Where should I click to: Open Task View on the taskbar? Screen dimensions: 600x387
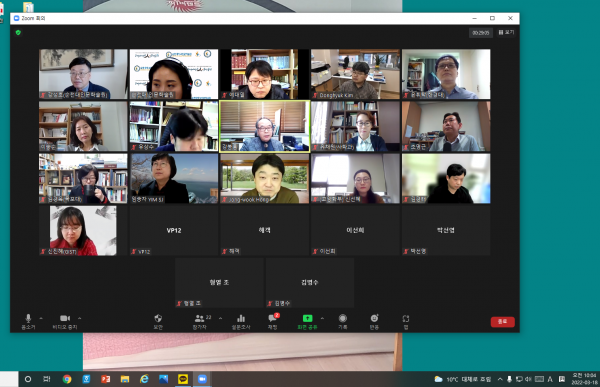click(47, 379)
